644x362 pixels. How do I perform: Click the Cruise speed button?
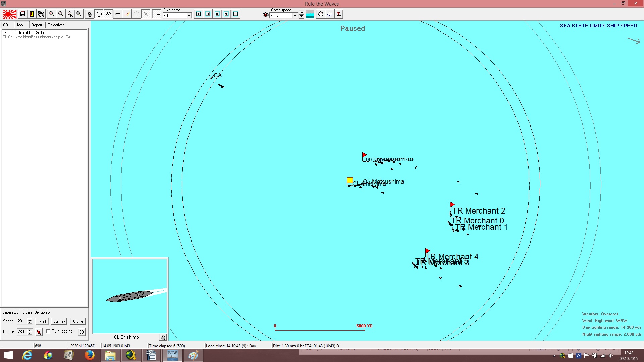[78, 321]
